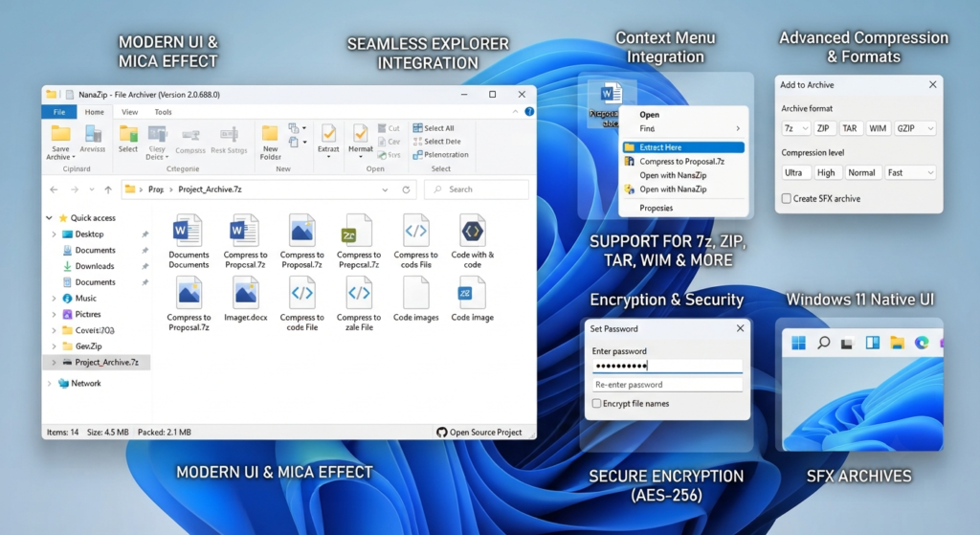
Task: Select the Code image file
Action: 473,299
